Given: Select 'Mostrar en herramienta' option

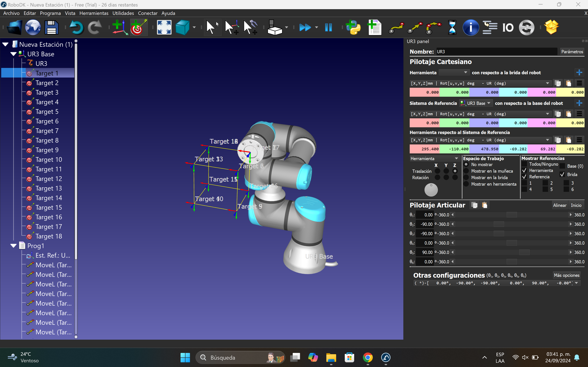Looking at the screenshot, I should click(466, 184).
